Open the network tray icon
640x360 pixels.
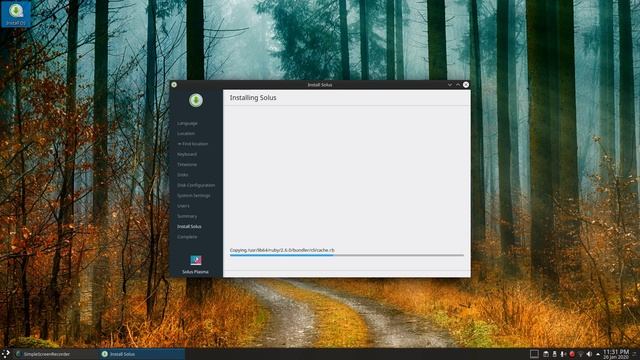[580, 354]
